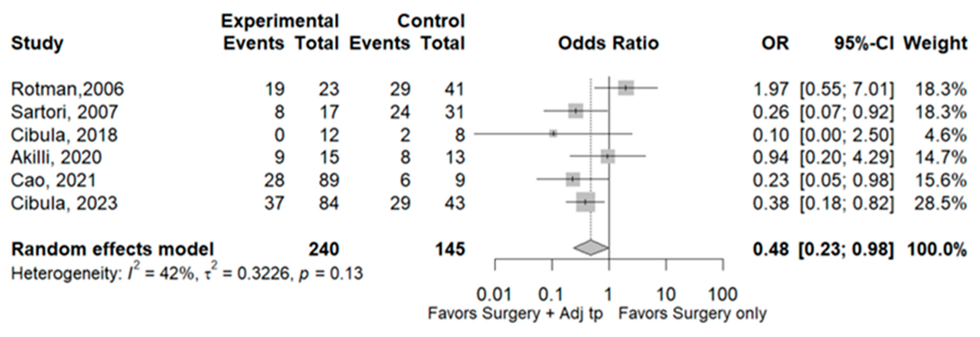The image size is (980, 337).
Task: Click the Cibula, 2018 small square marker
Action: [553, 134]
